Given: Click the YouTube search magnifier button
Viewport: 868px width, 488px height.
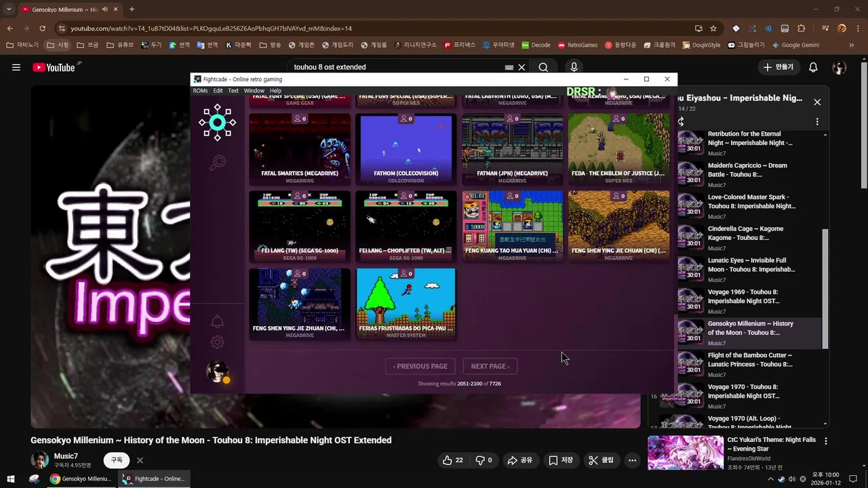Looking at the screenshot, I should pos(543,67).
